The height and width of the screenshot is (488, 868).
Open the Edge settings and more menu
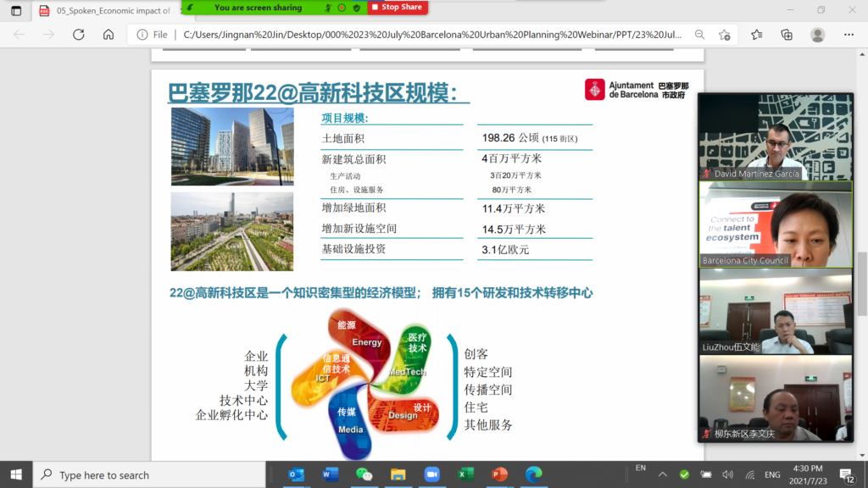pyautogui.click(x=849, y=35)
